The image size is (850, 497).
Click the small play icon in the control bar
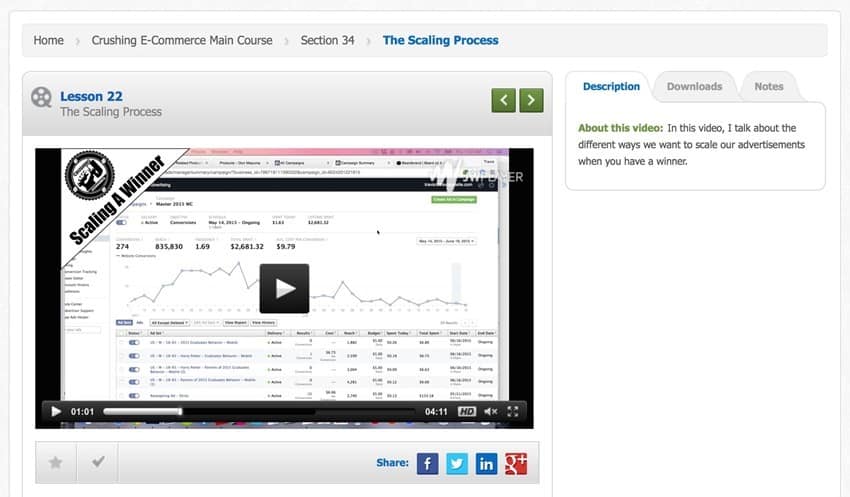56,411
